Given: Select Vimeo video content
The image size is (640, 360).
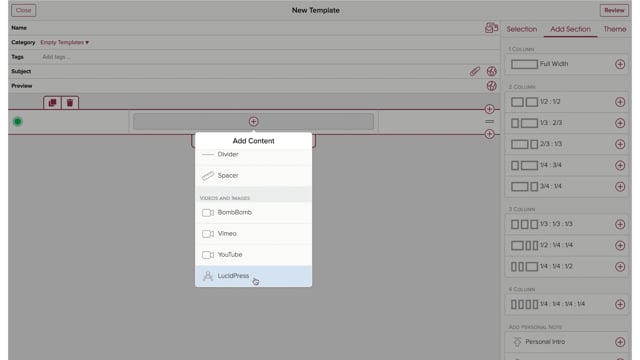Looking at the screenshot, I should tap(253, 233).
